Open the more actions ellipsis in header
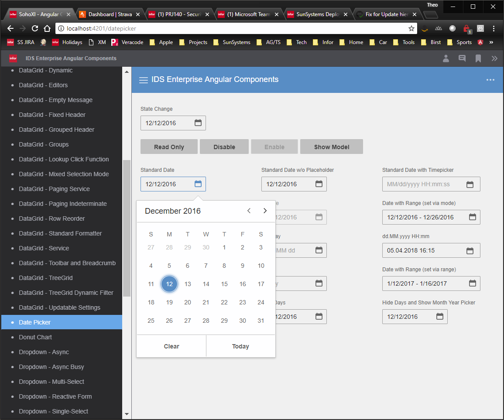 490,80
